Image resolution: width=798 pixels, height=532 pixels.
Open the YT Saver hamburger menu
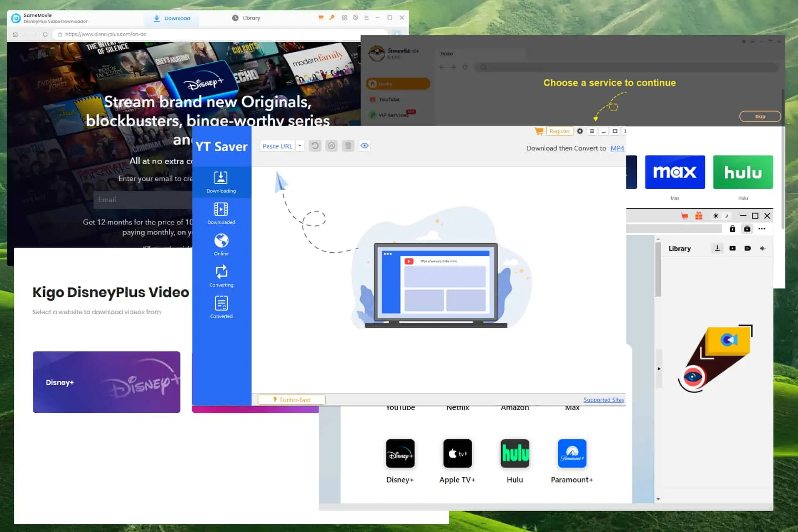pyautogui.click(x=592, y=131)
